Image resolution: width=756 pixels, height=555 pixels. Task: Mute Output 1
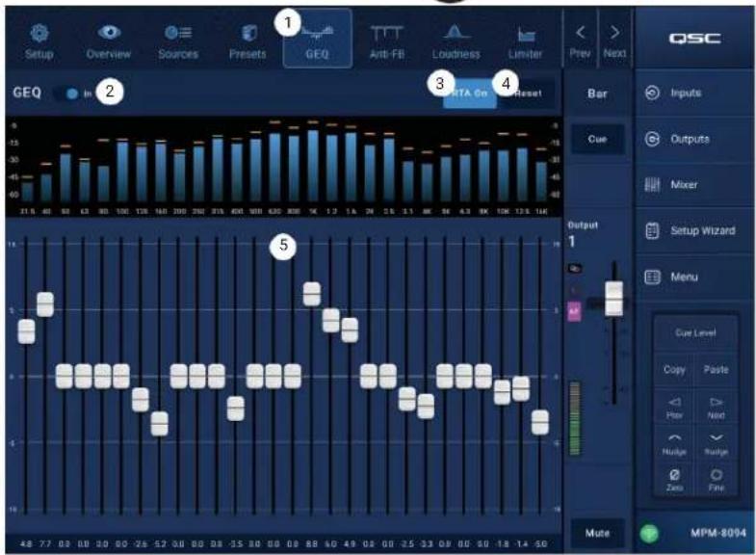(x=597, y=533)
